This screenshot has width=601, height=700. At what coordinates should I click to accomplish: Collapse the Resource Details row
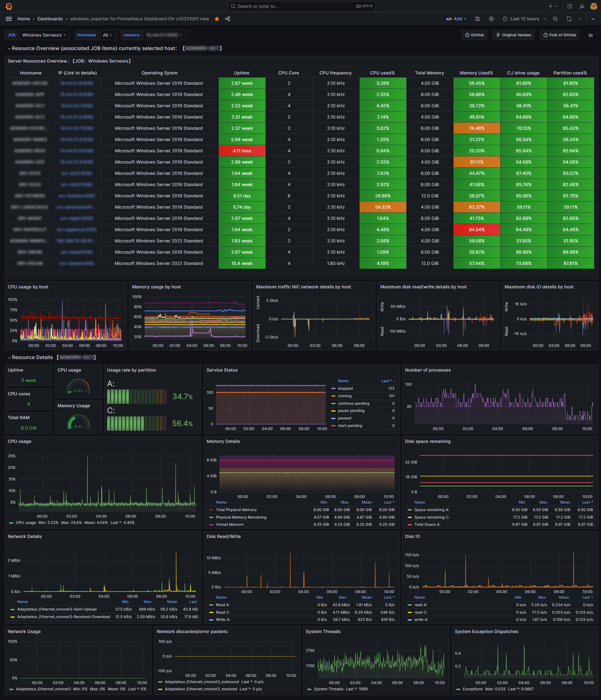click(32, 358)
